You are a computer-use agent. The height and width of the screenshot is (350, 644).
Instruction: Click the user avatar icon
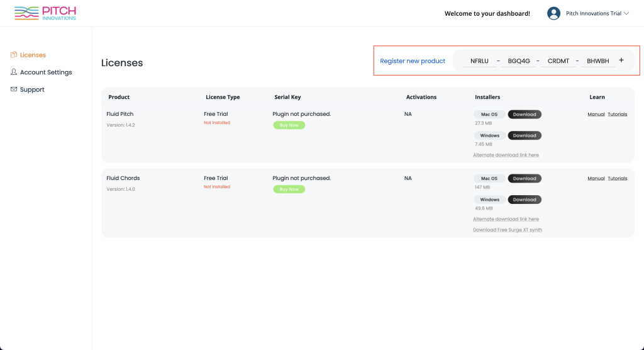click(x=553, y=13)
